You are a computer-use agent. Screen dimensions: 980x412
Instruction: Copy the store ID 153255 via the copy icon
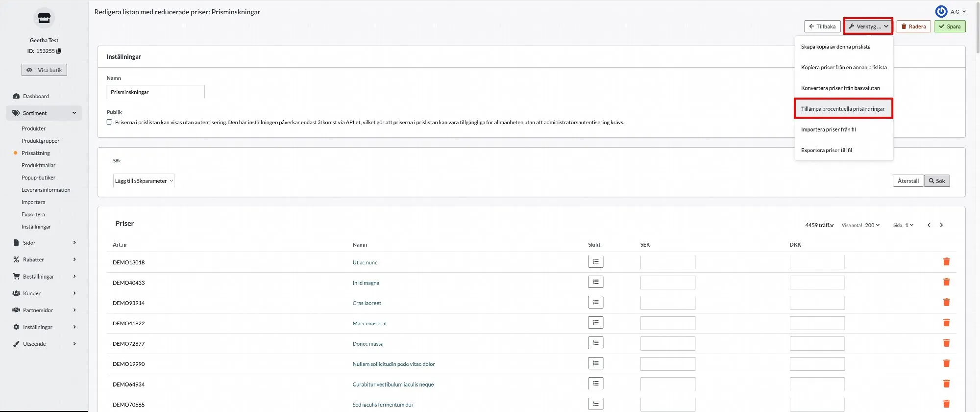click(59, 51)
